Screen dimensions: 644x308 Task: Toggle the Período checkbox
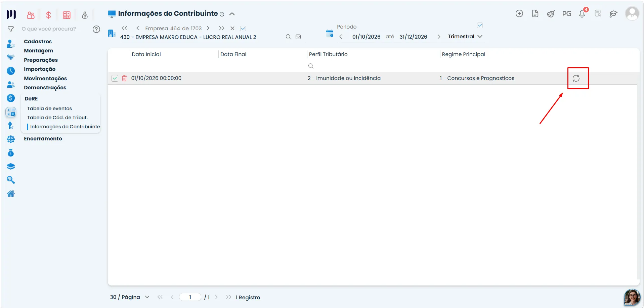click(480, 26)
